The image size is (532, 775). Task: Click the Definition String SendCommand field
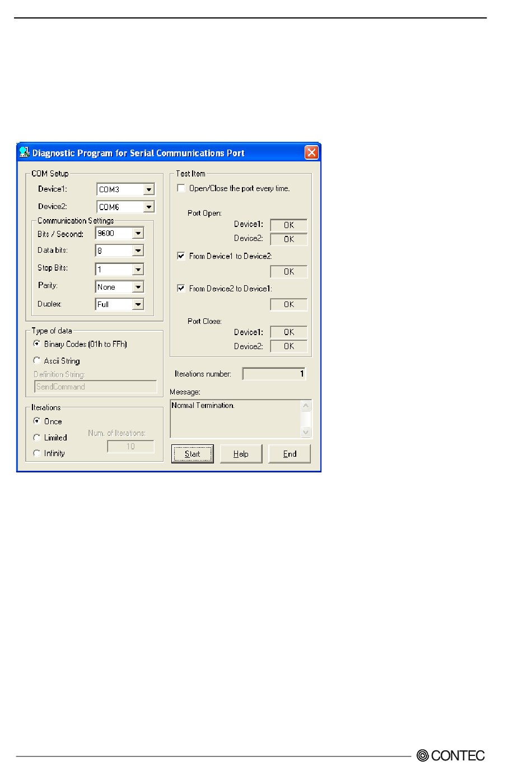[x=96, y=387]
